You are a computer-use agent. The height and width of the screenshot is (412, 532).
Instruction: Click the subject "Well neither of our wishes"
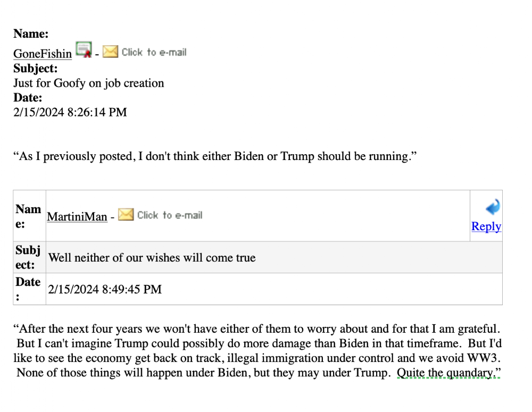click(152, 258)
